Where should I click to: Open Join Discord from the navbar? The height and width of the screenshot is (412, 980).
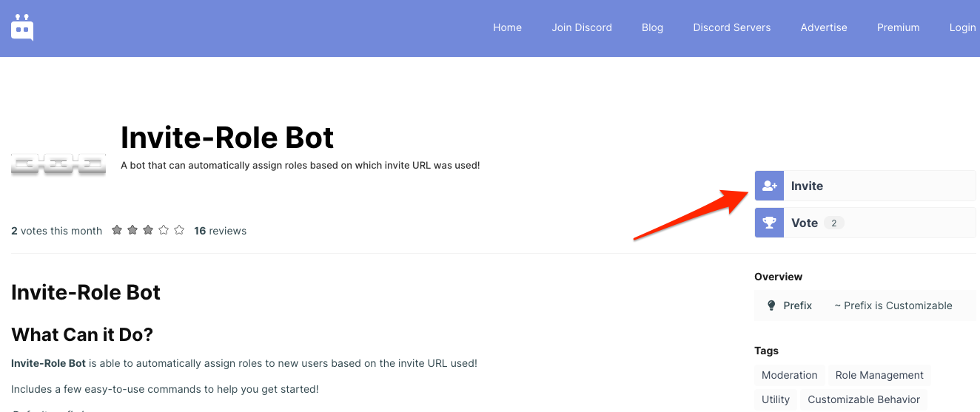(581, 27)
